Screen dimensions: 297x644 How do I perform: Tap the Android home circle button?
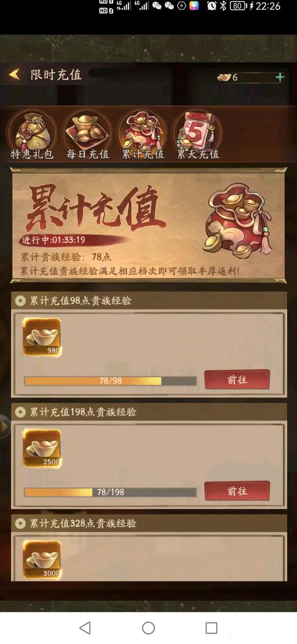click(148, 628)
